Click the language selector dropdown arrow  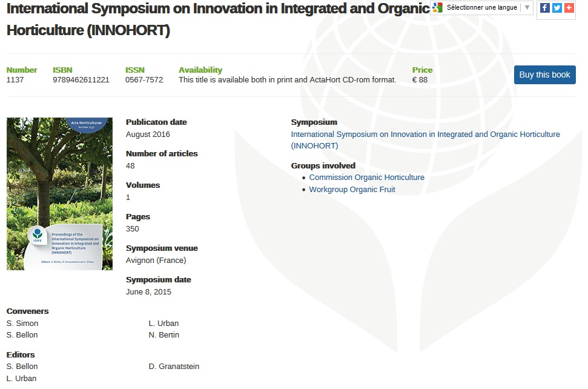coord(527,7)
